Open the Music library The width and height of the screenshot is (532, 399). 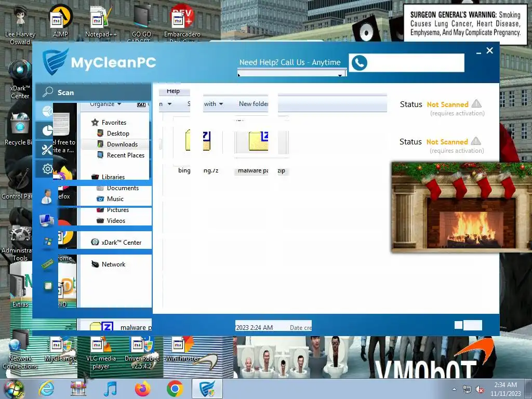[x=115, y=199]
